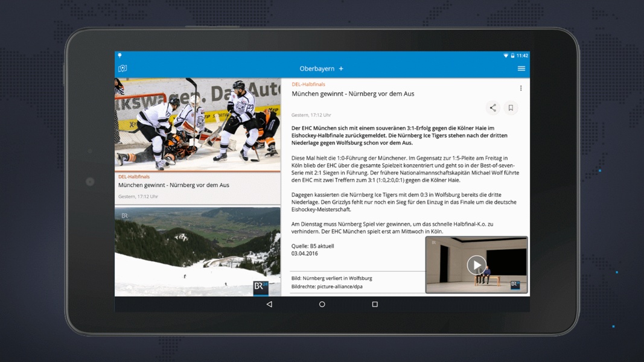Viewport: 644px width, 362px height.
Task: Tap the BR24 logo on the mountain image
Action: click(x=261, y=287)
